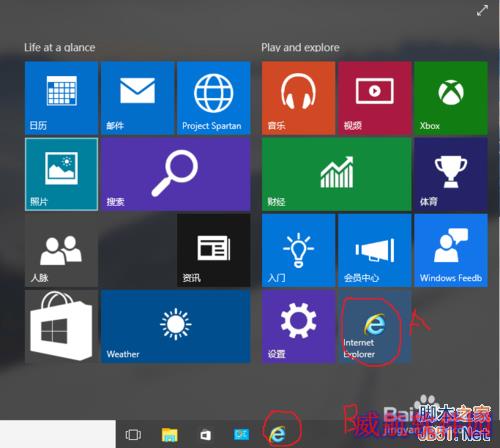Click the taskbar search box

pos(58,434)
